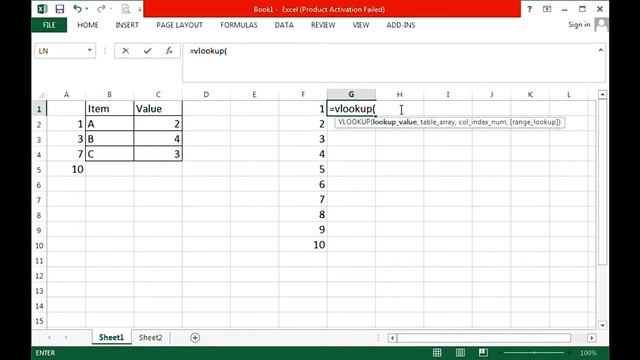Click table_array argument in tooltip
The height and width of the screenshot is (360, 640).
[438, 122]
